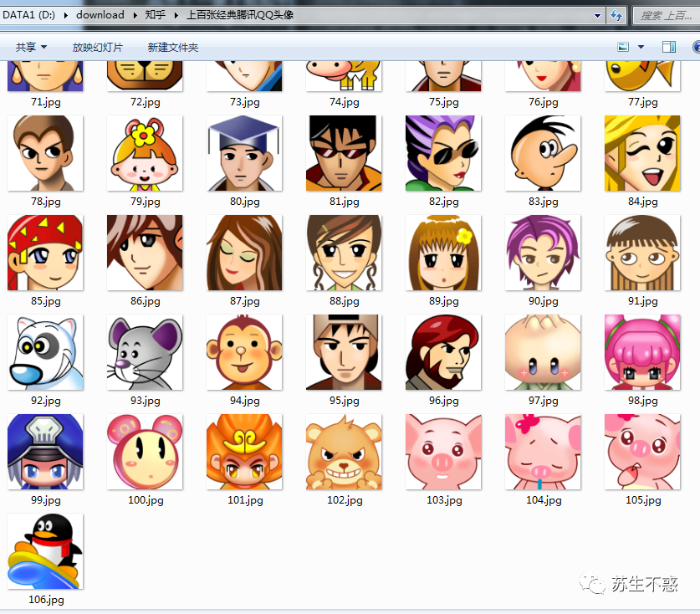The height and width of the screenshot is (614, 700).
Task: Click the 77.jpg file name
Action: coord(643,102)
